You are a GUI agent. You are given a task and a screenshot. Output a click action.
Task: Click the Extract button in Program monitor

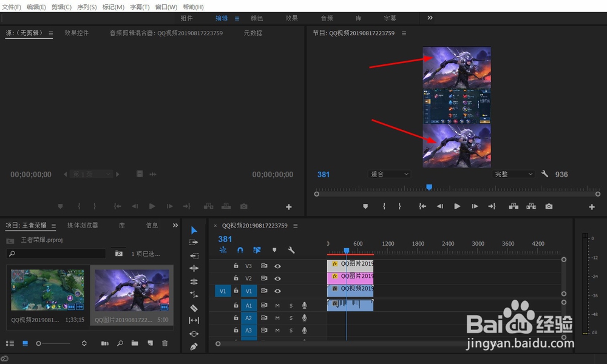[x=531, y=206]
